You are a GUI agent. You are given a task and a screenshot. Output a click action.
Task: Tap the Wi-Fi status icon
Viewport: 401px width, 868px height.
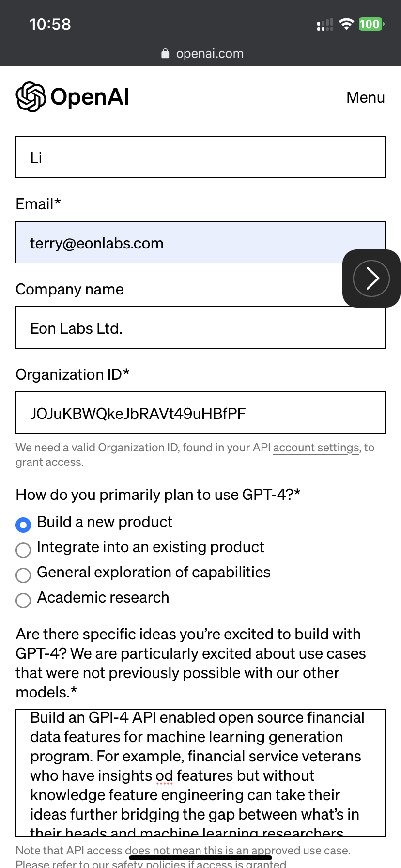pos(346,24)
